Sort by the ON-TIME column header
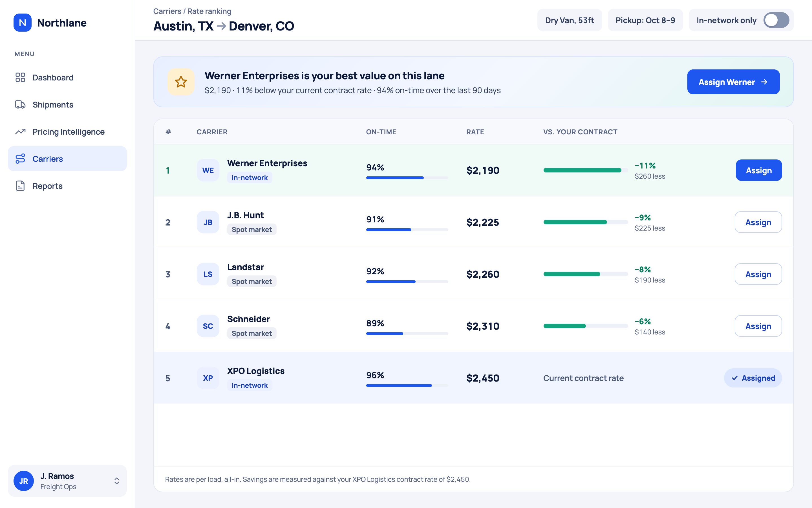The image size is (812, 508). 381,132
